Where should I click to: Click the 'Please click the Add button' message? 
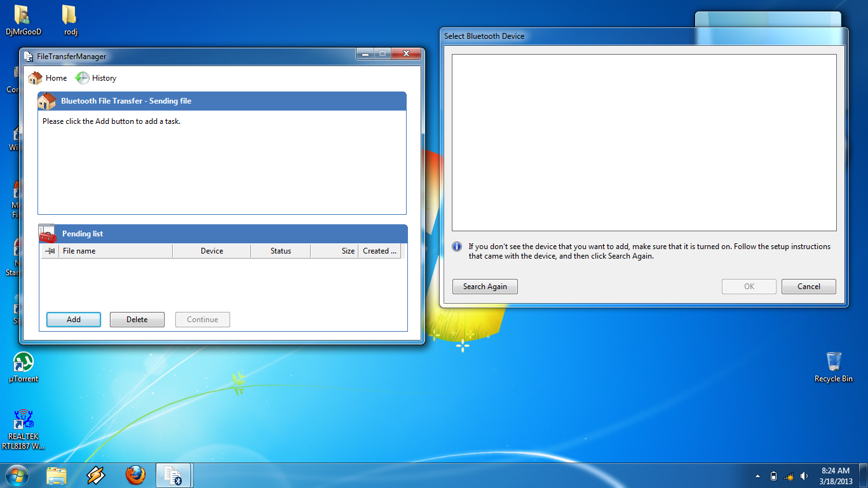112,121
